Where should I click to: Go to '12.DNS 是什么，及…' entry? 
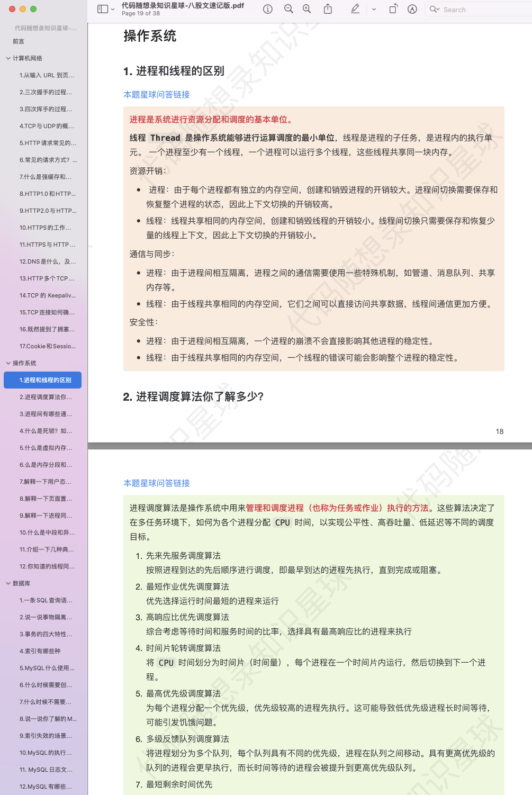point(48,261)
